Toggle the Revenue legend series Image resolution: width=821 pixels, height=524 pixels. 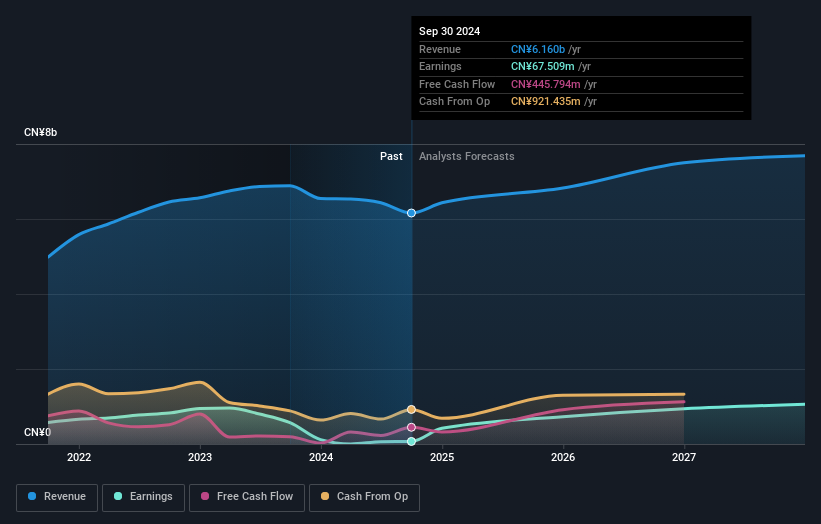[x=57, y=497]
